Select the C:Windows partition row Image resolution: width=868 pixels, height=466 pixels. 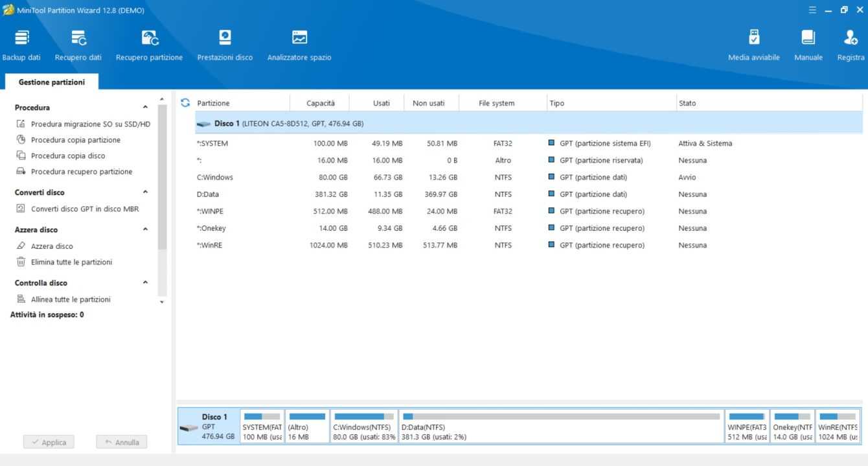click(529, 177)
